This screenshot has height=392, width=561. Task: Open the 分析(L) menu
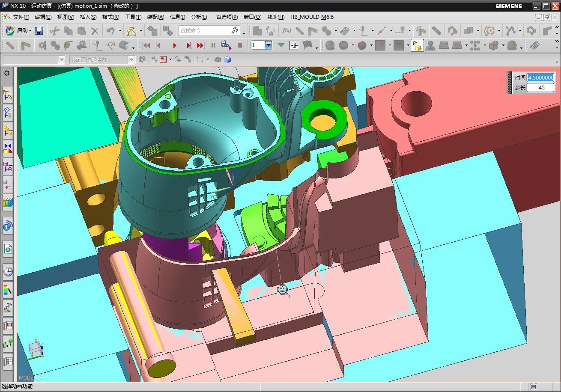(199, 17)
